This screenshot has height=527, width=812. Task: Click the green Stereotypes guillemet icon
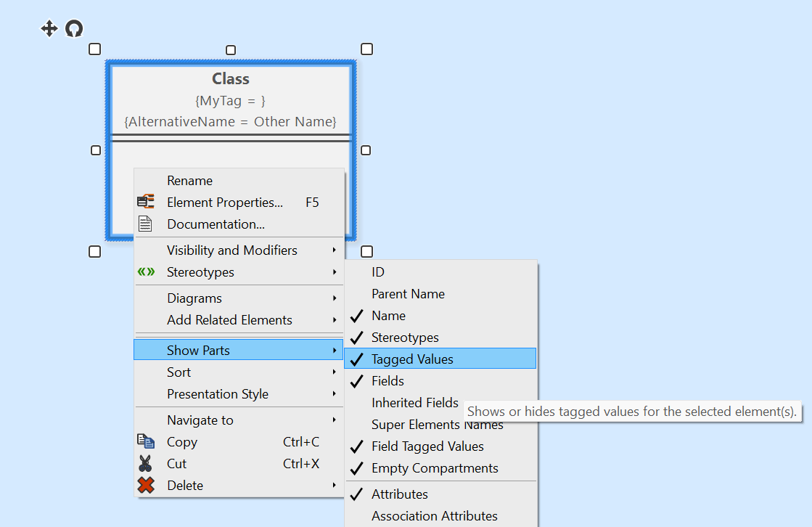click(146, 271)
